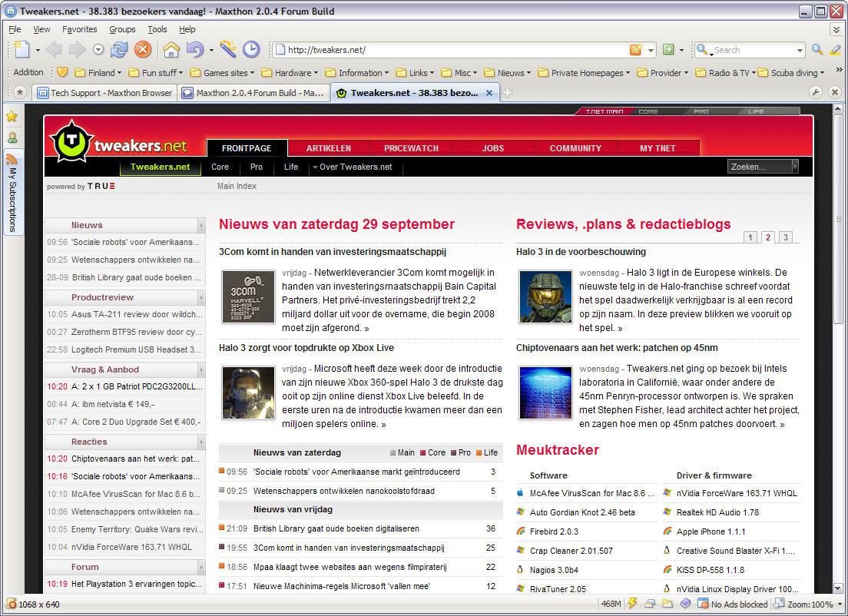
Task: Expand the Games sites bookmarks folder
Action: [222, 72]
